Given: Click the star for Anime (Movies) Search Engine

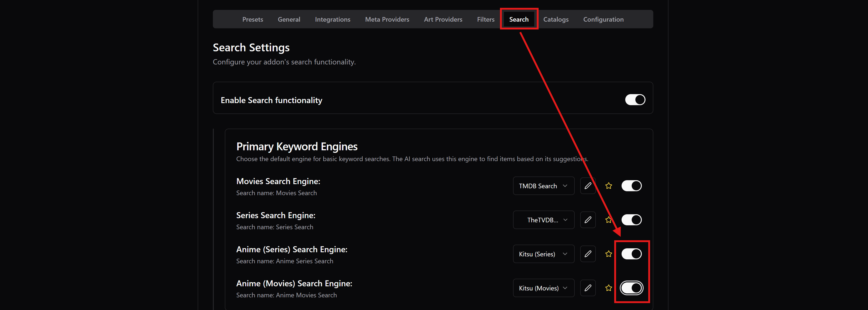Looking at the screenshot, I should click(608, 288).
